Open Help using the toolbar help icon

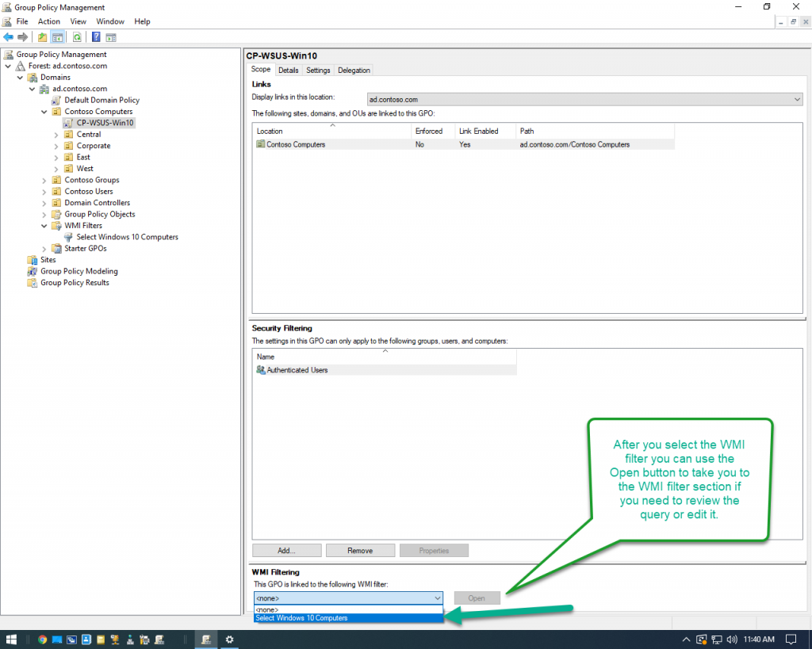pos(95,36)
